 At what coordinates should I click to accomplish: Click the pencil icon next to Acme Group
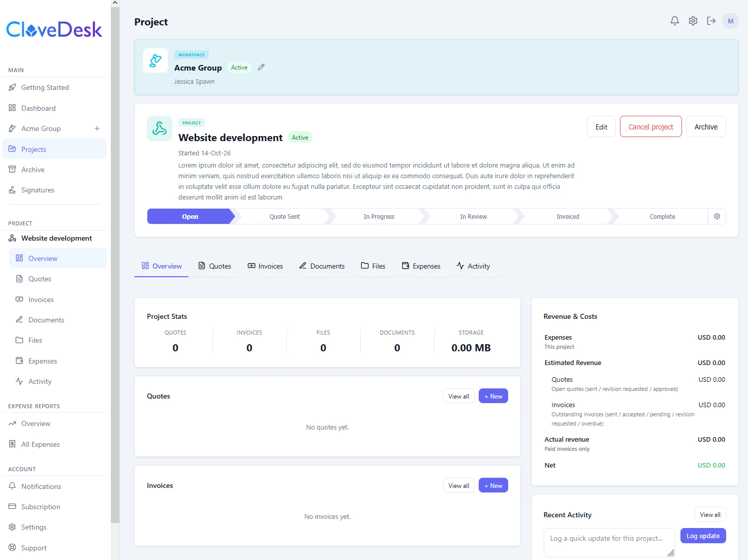[x=261, y=67]
